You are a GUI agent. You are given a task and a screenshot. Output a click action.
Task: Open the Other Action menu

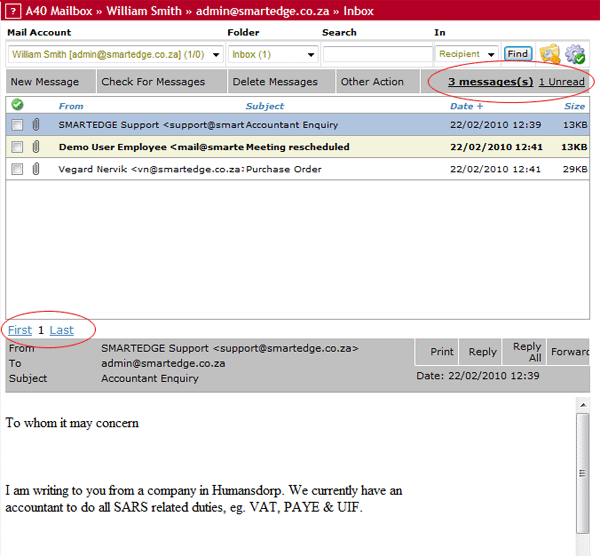(372, 82)
